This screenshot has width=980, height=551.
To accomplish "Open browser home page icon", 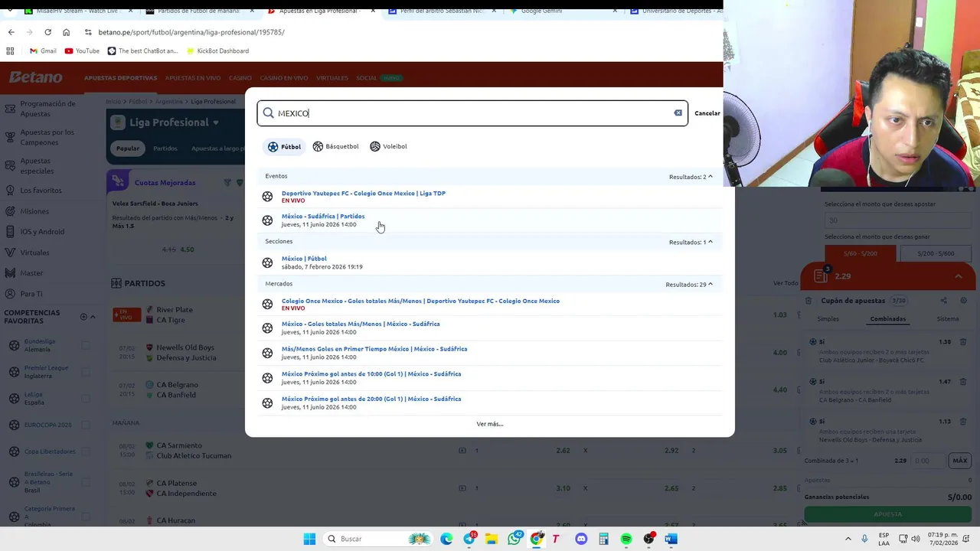I will [66, 32].
